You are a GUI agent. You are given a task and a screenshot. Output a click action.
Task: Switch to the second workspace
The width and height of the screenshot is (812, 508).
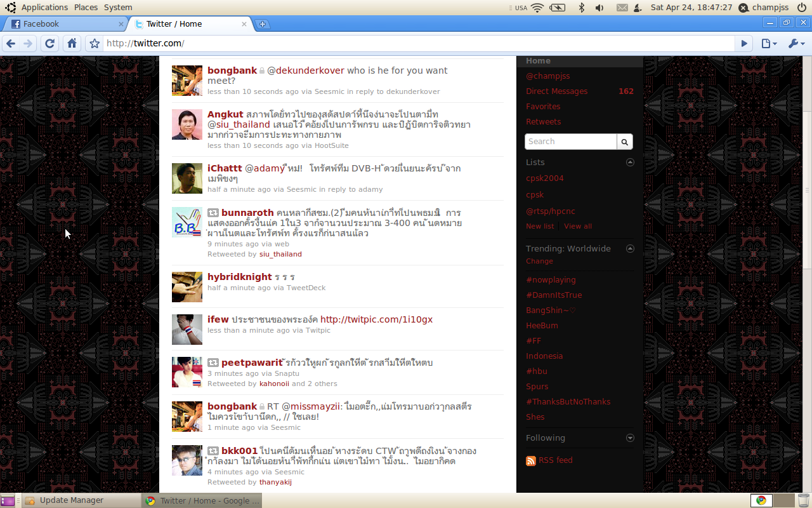[783, 500]
